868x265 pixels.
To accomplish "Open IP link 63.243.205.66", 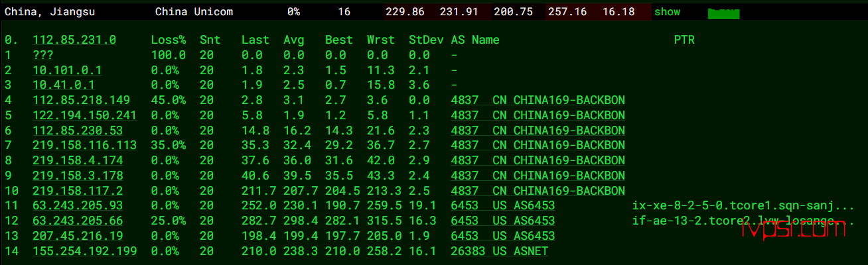I will 78,221.
